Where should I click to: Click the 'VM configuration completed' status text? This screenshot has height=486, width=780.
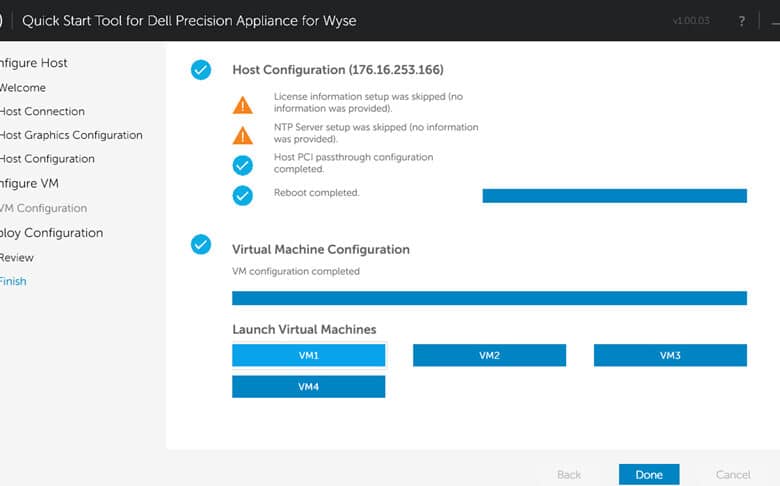click(296, 271)
